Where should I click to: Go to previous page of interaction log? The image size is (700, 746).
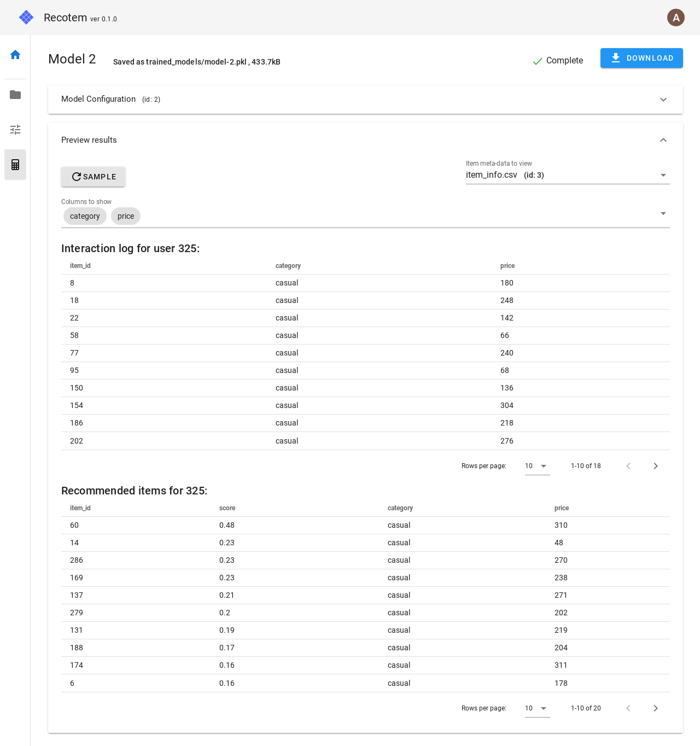tap(628, 466)
